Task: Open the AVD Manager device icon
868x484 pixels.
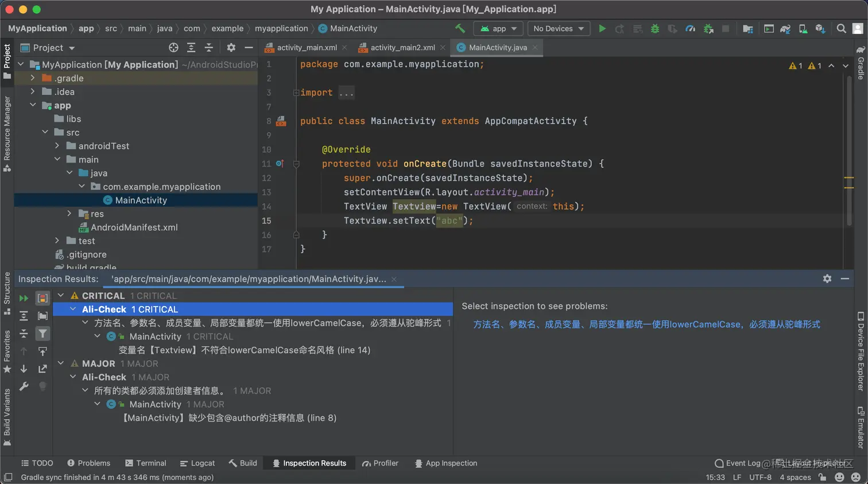Action: tap(803, 28)
